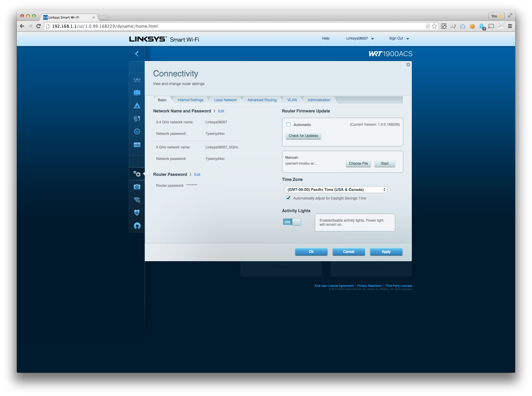532x396 pixels.
Task: Switch to the Administration tab
Action: click(319, 100)
